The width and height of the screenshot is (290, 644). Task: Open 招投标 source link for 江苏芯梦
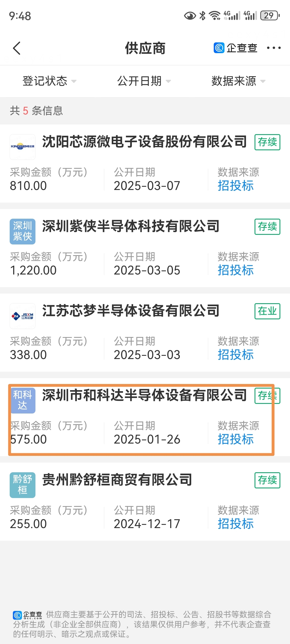click(236, 355)
